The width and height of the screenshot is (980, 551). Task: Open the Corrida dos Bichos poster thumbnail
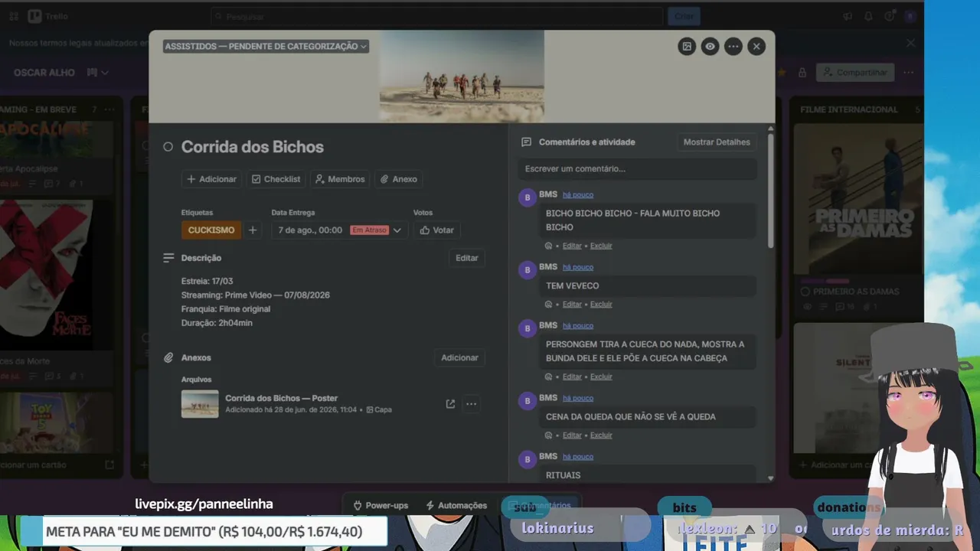200,404
